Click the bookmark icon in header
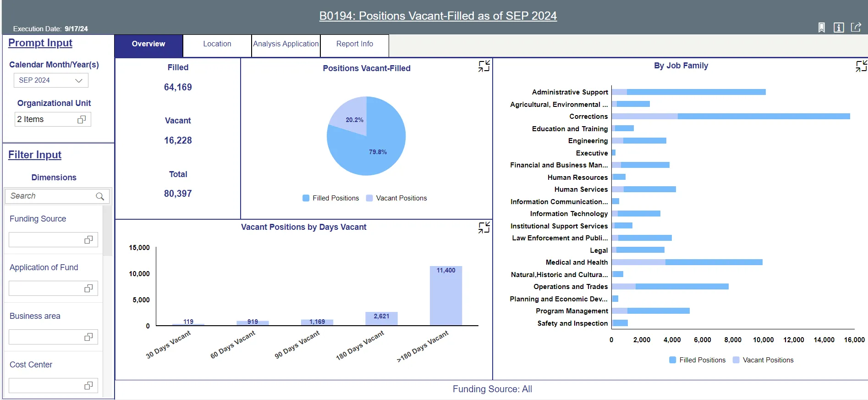Viewport: 868px width, 400px height. 821,28
